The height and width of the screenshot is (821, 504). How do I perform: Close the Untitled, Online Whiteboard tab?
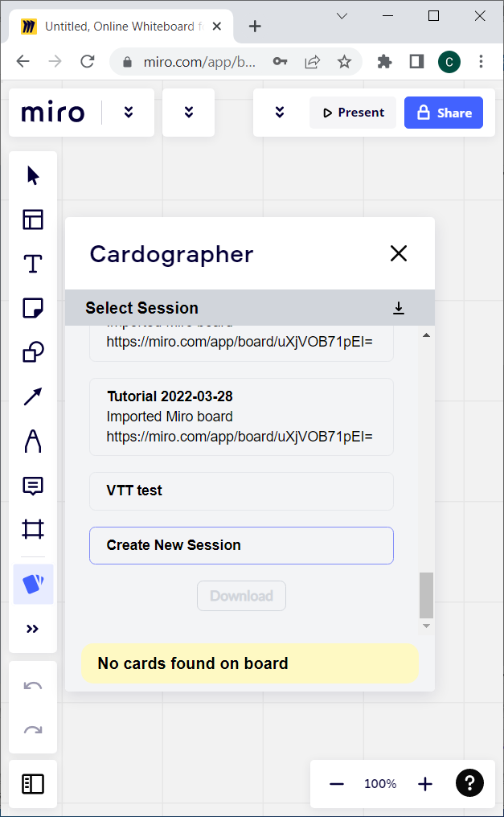coord(217,27)
